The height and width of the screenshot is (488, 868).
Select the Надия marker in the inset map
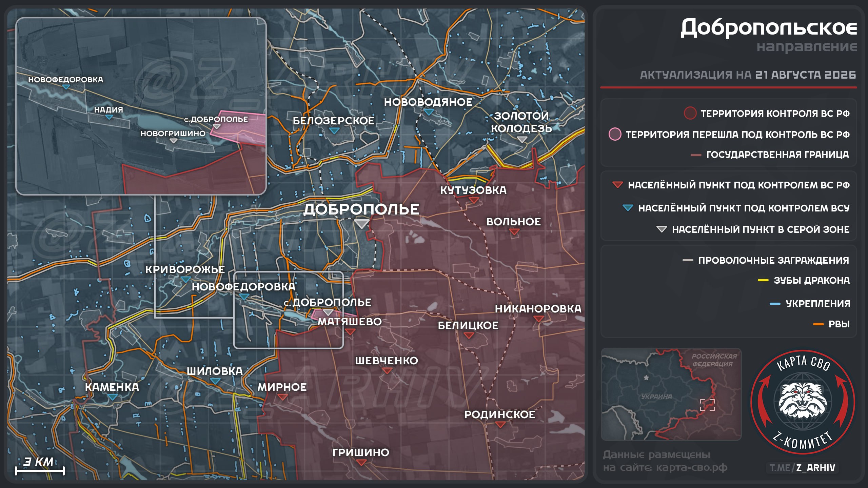[x=109, y=117]
